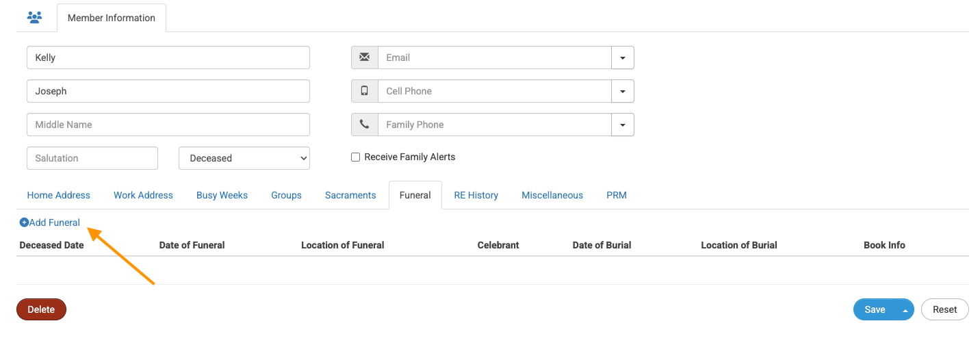Switch to the Sacraments tab
The height and width of the screenshot is (347, 980).
350,195
